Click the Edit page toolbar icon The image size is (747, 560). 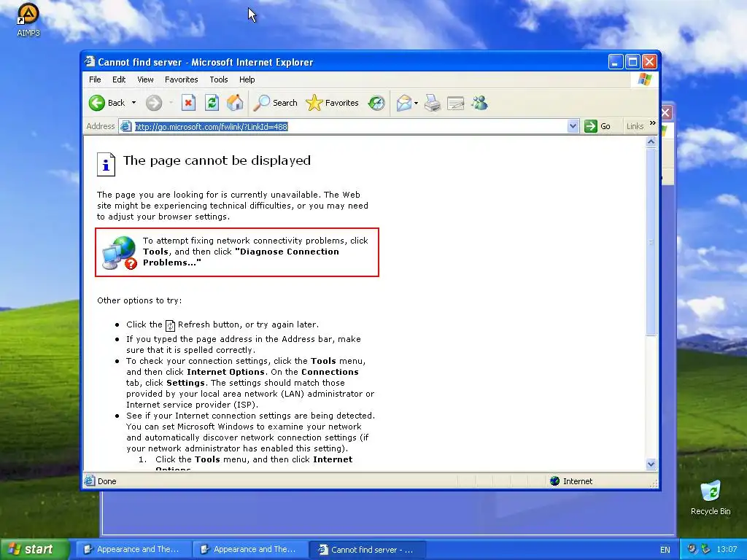tap(455, 103)
